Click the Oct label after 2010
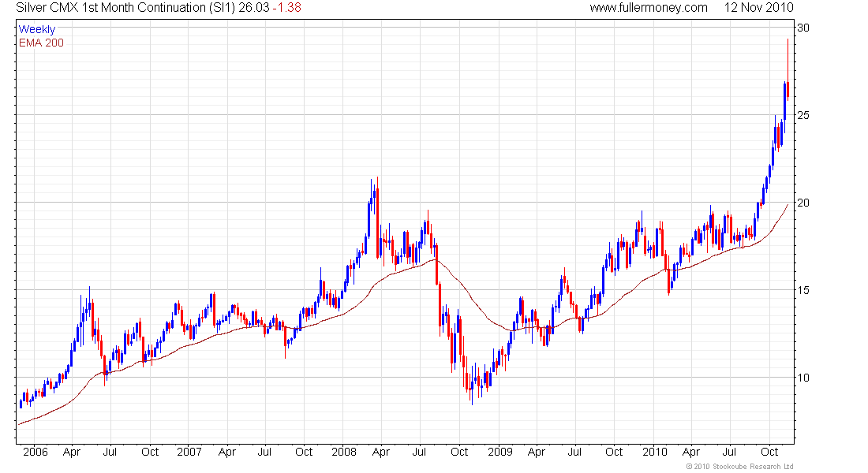The height and width of the screenshot is (473, 868). pyautogui.click(x=769, y=452)
